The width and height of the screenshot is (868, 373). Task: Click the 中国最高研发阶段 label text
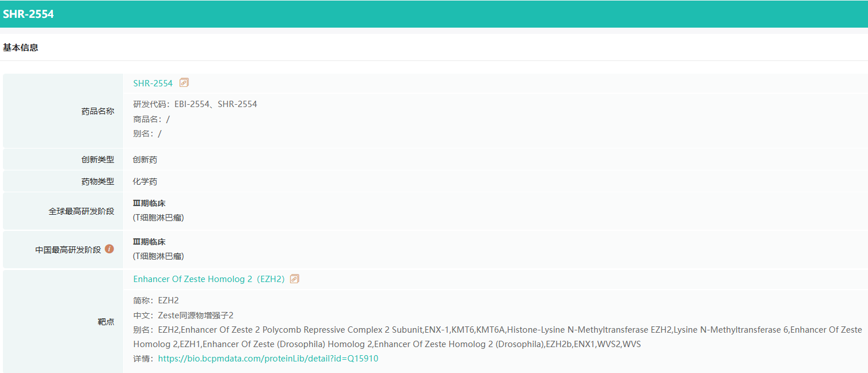68,250
